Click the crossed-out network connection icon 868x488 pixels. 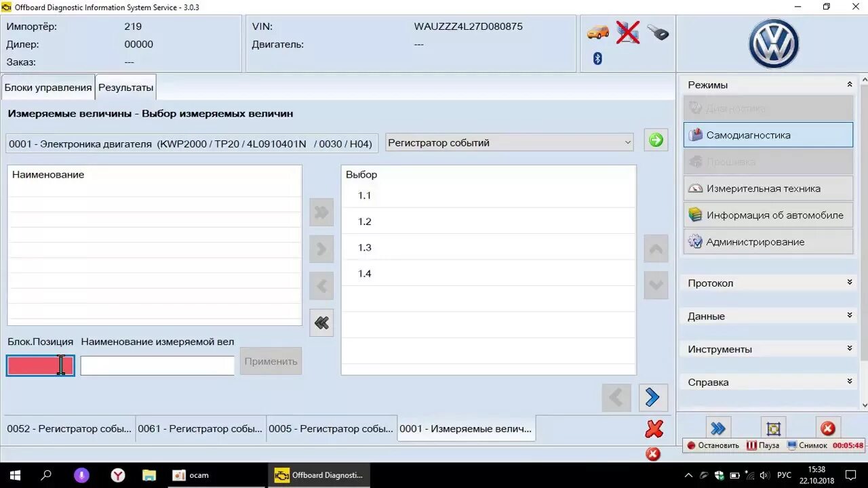coord(627,31)
